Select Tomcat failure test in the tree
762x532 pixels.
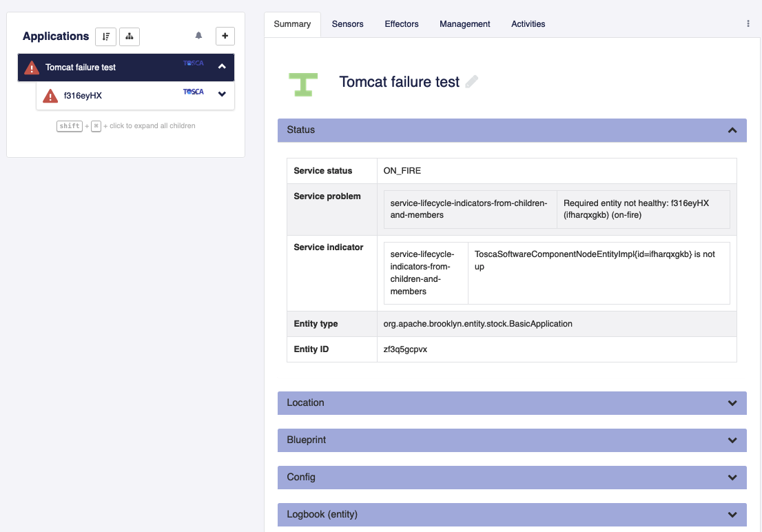tap(126, 68)
